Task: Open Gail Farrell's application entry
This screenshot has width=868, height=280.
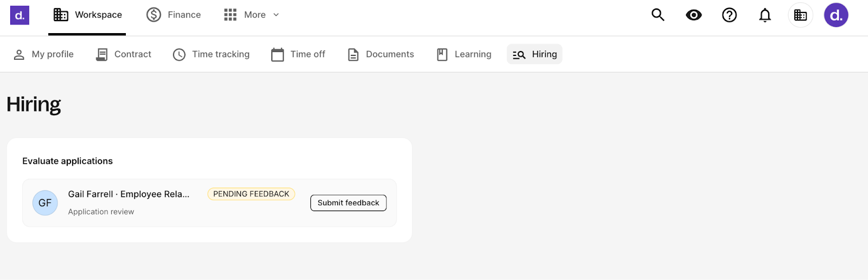Action: click(209, 203)
